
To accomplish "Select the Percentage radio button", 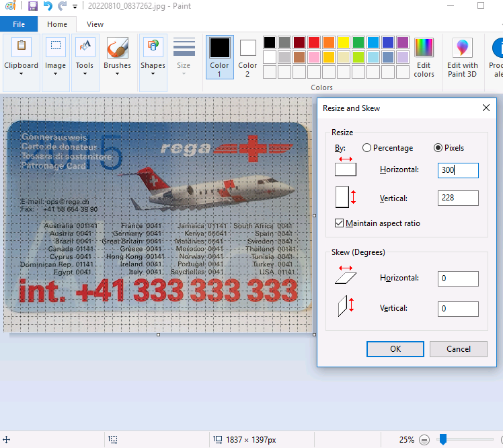I will (x=366, y=147).
